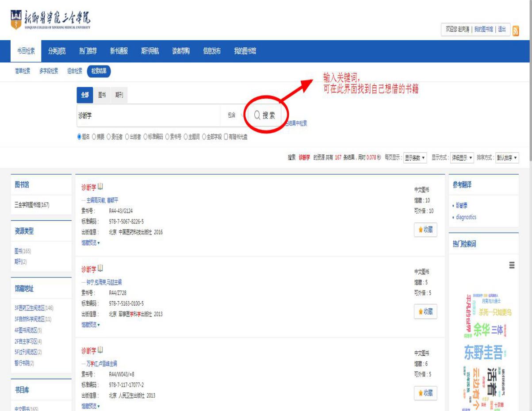This screenshot has width=532, height=411.
Task: Switch to the 期刊 search tab
Action: [119, 95]
